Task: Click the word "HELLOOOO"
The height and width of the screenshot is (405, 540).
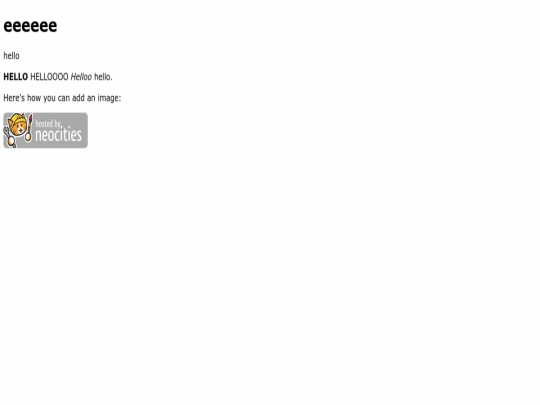Action: tap(49, 77)
